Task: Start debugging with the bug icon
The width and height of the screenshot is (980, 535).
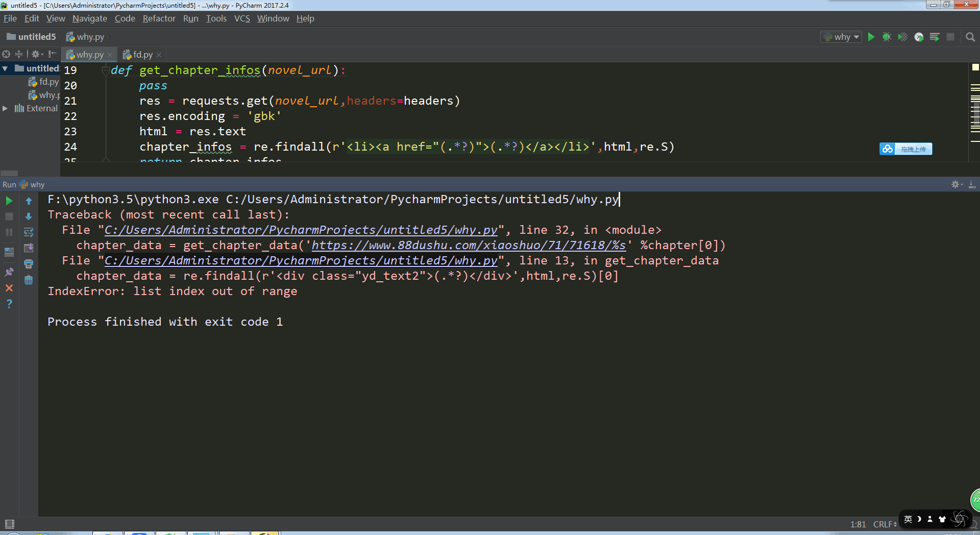Action: tap(887, 37)
